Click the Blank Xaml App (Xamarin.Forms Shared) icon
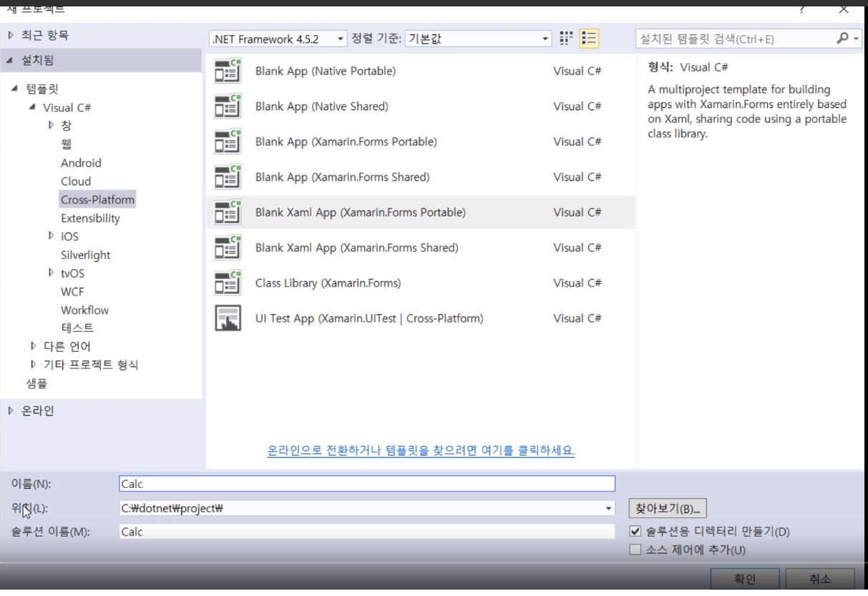The height and width of the screenshot is (596, 868). [x=228, y=248]
